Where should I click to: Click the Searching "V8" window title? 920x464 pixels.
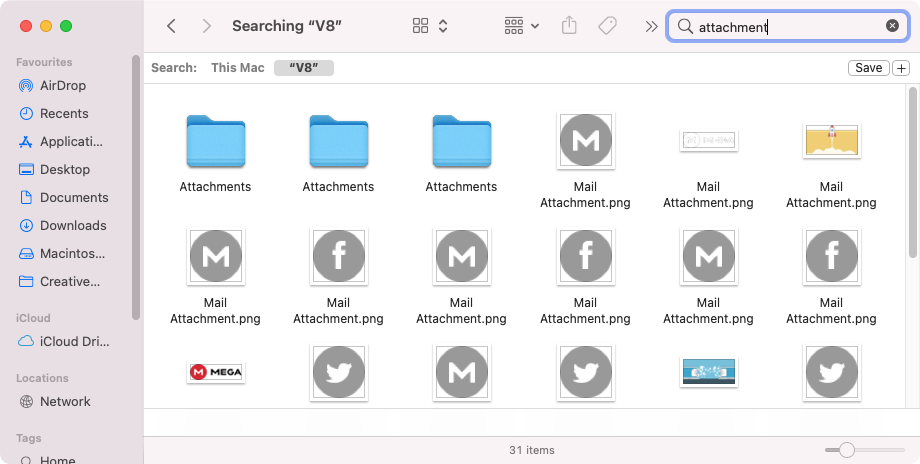pos(287,26)
